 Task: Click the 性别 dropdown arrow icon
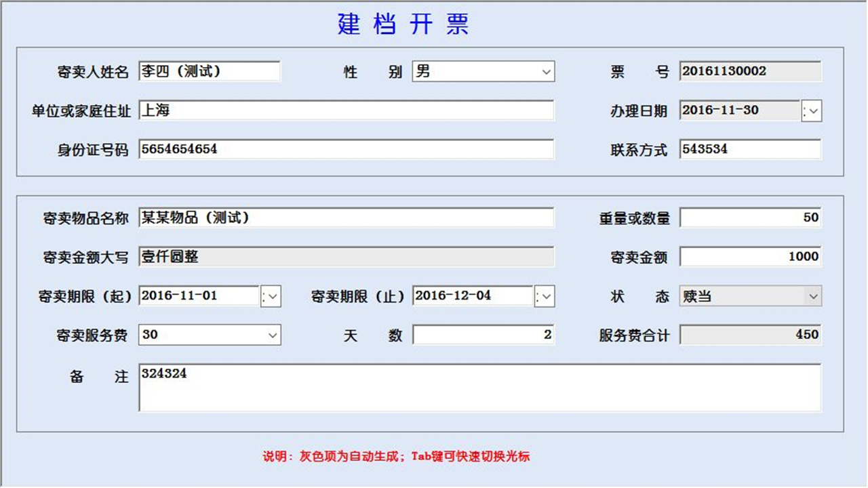click(546, 72)
